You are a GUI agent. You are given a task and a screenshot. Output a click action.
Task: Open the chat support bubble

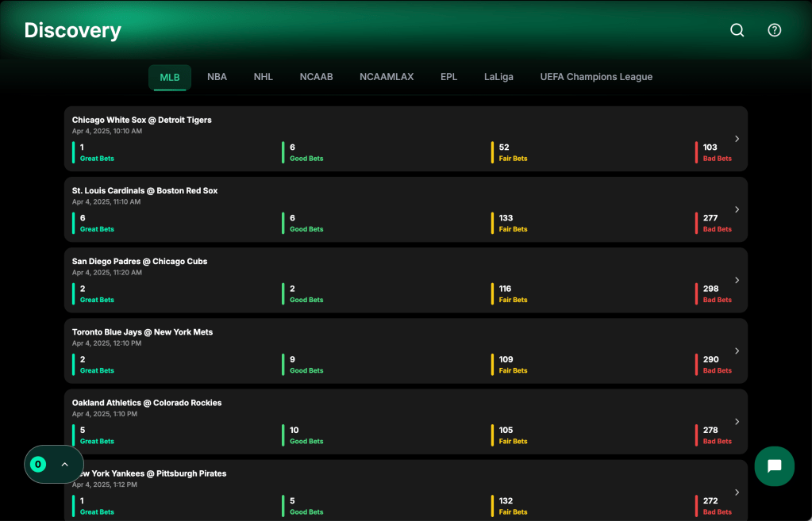(x=774, y=466)
